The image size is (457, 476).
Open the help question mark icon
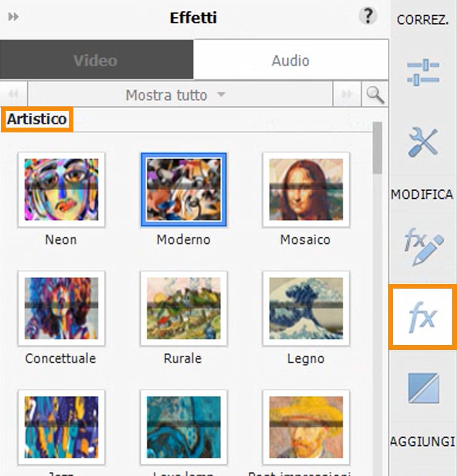tap(368, 16)
